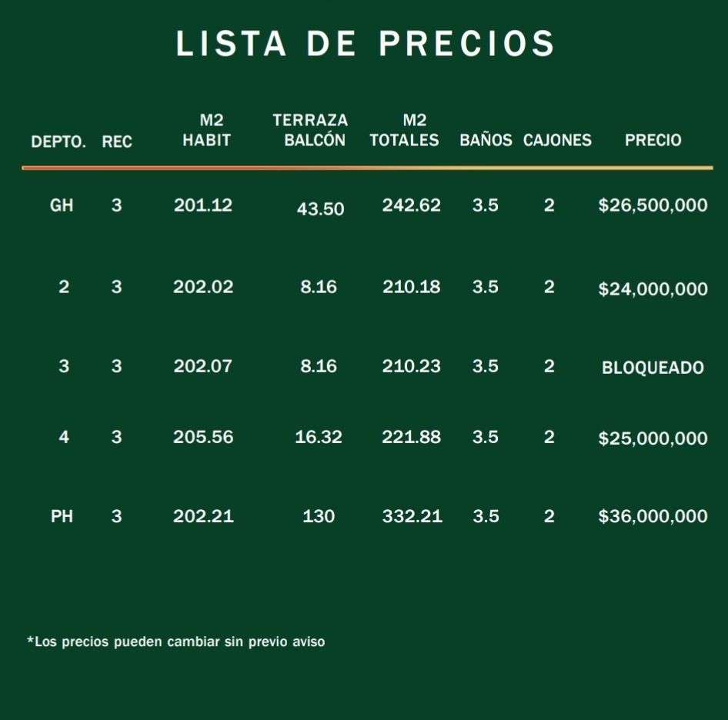Click the 201.12 habitable area value

[203, 205]
